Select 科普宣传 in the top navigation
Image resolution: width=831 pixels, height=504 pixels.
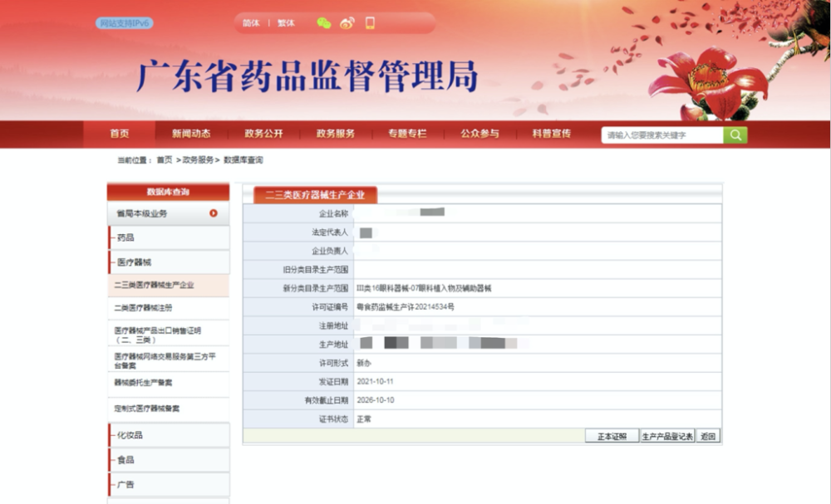[552, 134]
